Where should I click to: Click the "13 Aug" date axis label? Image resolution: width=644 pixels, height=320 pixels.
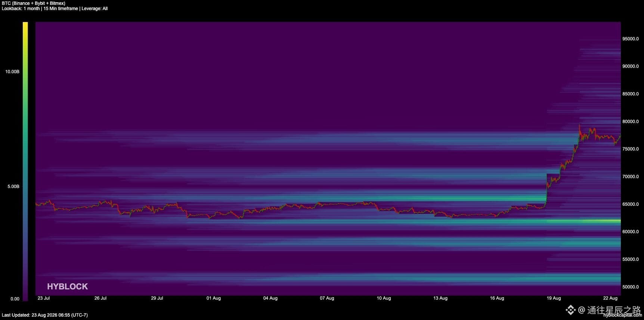click(x=440, y=298)
